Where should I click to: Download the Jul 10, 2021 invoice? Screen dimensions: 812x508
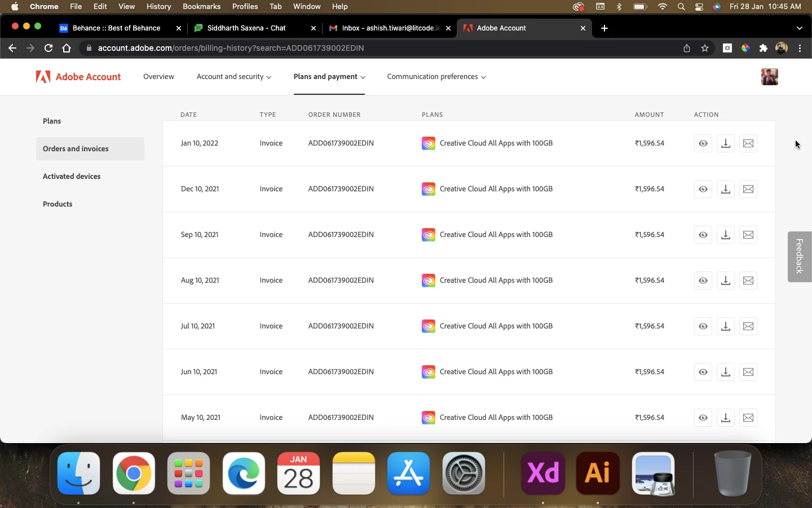(x=726, y=326)
